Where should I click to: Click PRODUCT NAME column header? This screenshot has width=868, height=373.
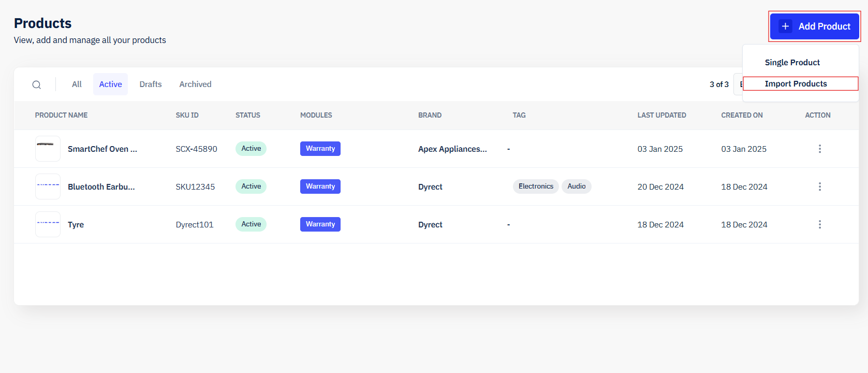click(61, 115)
